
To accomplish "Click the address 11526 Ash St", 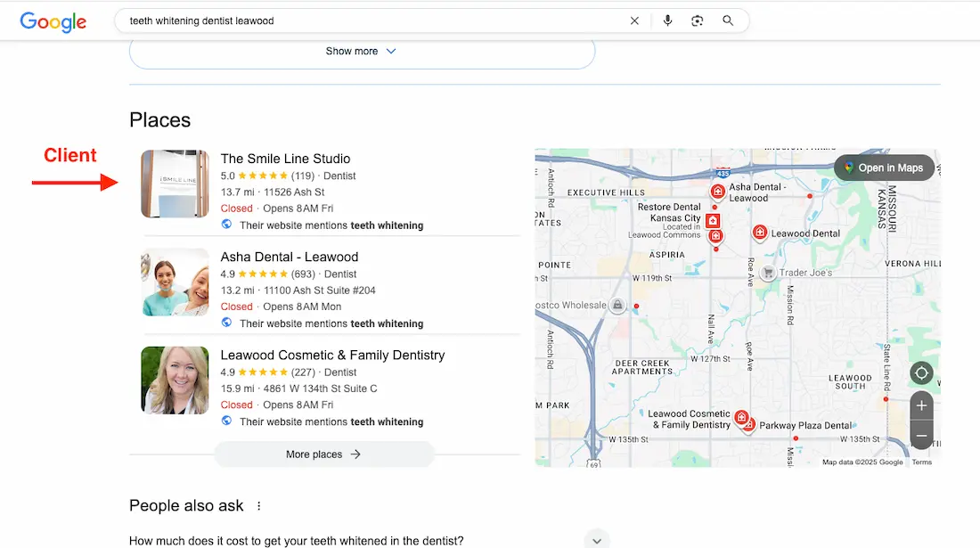I will [294, 192].
